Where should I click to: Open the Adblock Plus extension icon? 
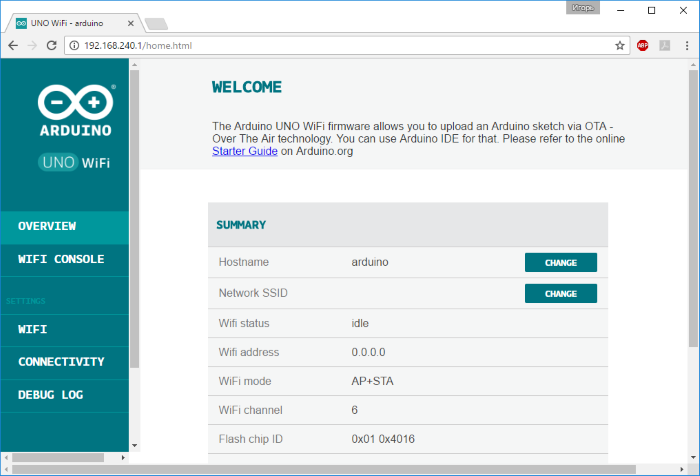642,46
